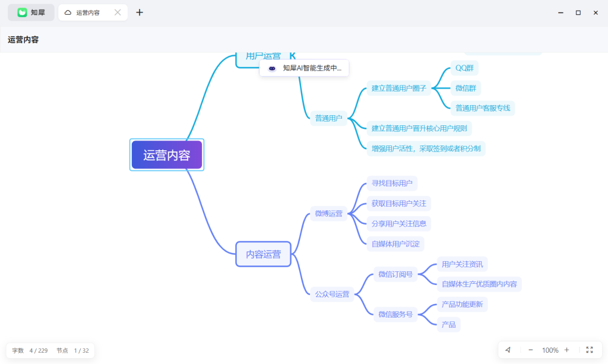The height and width of the screenshot is (364, 608).
Task: Zoom in with the plus icon
Action: coord(566,350)
